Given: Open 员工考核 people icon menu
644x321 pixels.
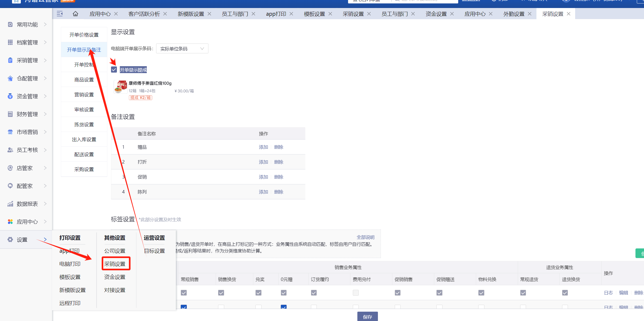Looking at the screenshot, I should click(x=10, y=150).
